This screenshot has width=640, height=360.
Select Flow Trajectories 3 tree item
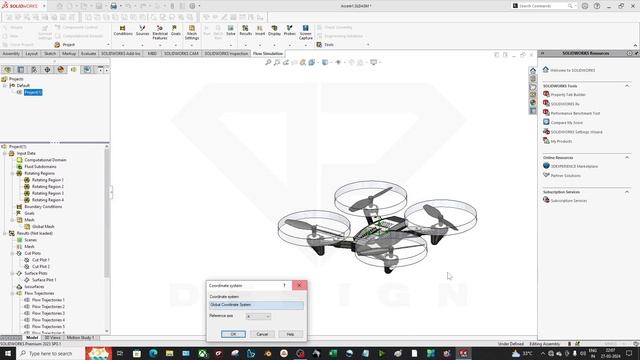coord(48,313)
